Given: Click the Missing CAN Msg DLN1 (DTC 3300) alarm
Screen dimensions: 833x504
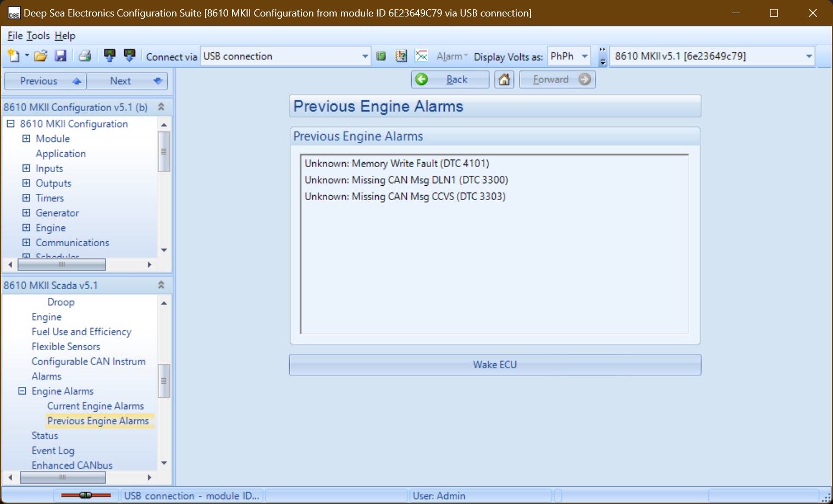Looking at the screenshot, I should click(x=406, y=180).
